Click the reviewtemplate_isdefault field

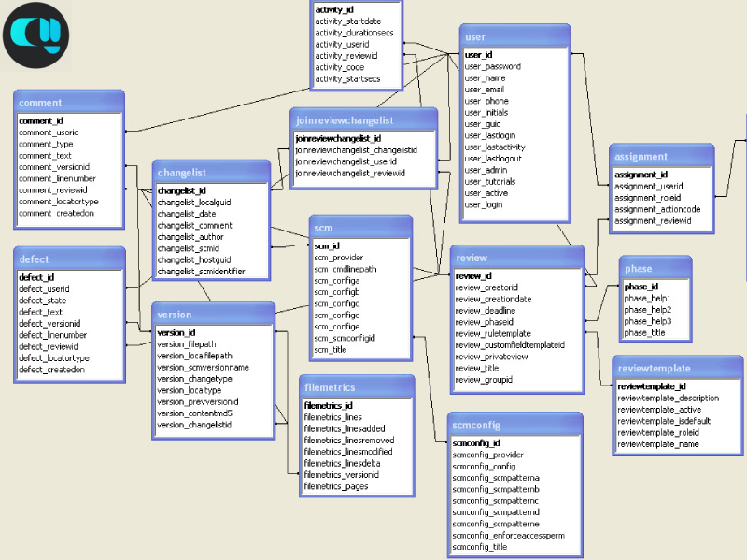click(x=663, y=421)
